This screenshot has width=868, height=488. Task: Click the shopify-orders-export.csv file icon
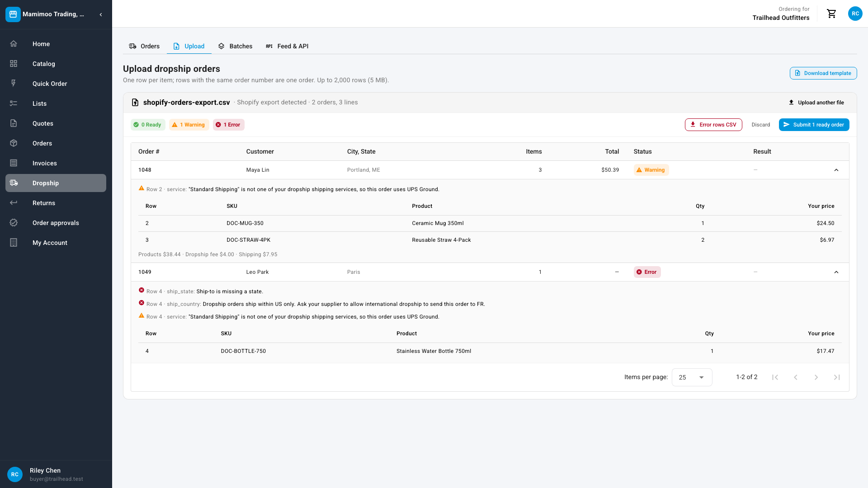[135, 103]
